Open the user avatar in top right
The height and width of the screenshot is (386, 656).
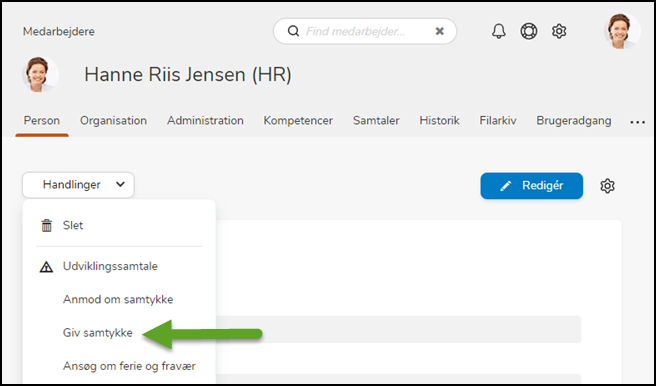(x=622, y=31)
